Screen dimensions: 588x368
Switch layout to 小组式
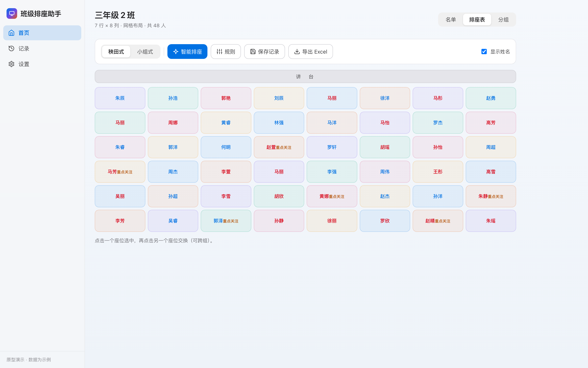point(145,52)
